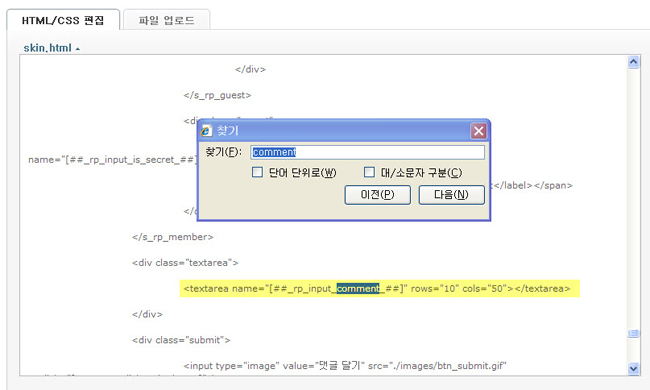Image resolution: width=650 pixels, height=390 pixels.
Task: Click the highlighted textarea code line
Action: point(379,288)
